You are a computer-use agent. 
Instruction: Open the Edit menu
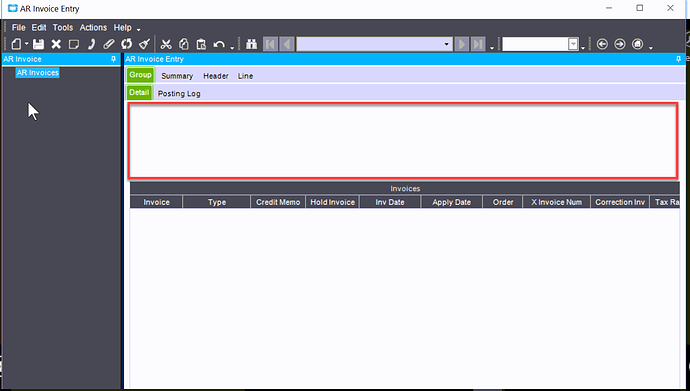39,27
